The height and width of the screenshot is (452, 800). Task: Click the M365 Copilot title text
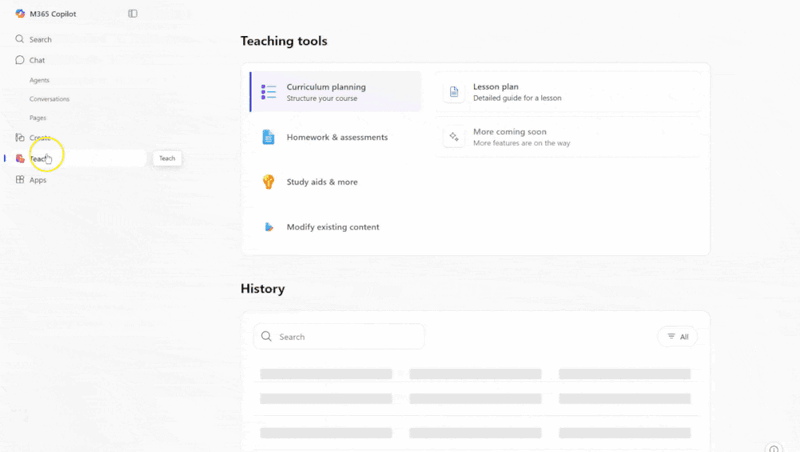pos(53,14)
